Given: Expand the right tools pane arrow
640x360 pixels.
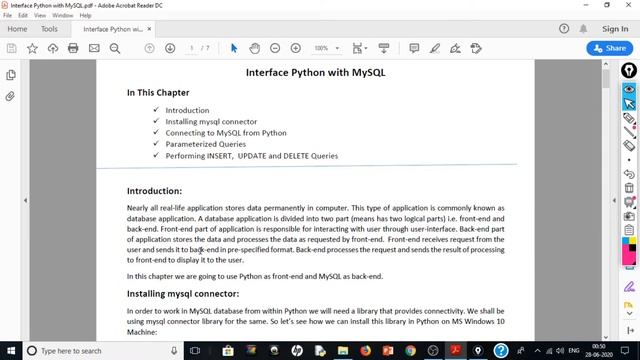Looking at the screenshot, I should [614, 200].
